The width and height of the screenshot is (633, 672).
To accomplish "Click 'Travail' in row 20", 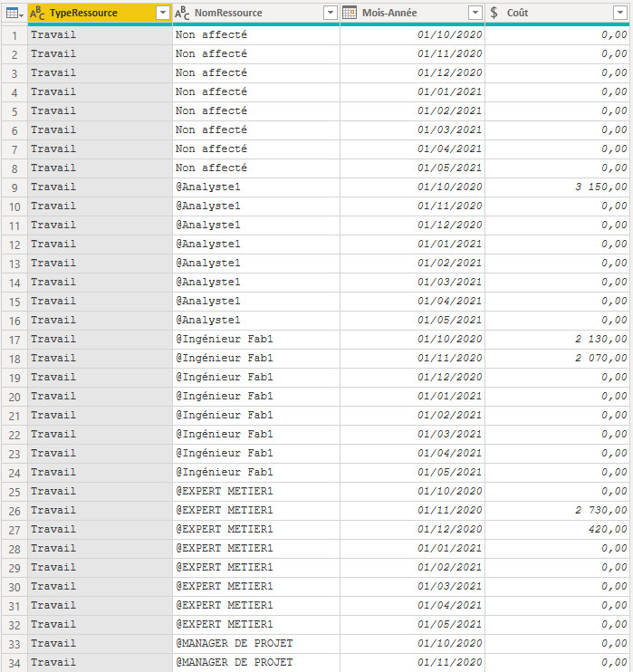I will click(x=53, y=396).
